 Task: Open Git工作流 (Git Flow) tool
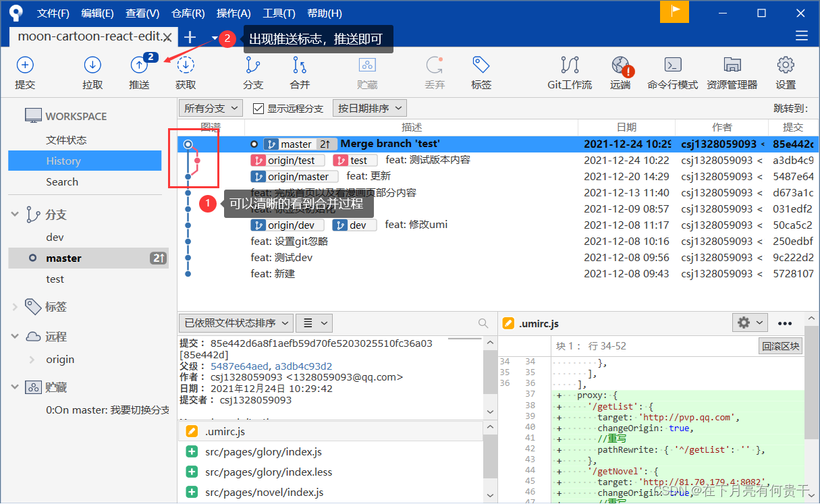[x=570, y=65]
